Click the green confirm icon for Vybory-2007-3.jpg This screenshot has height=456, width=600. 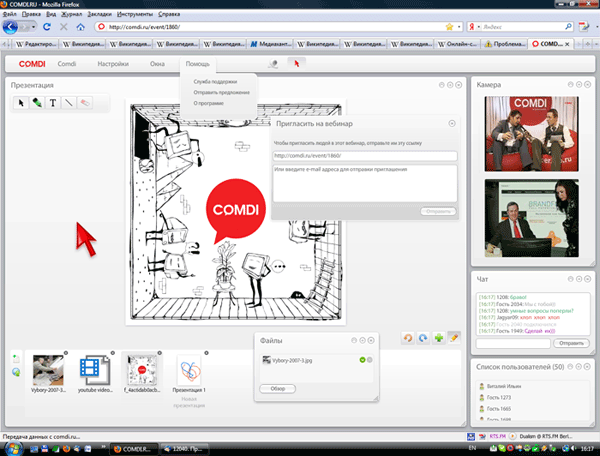point(362,360)
